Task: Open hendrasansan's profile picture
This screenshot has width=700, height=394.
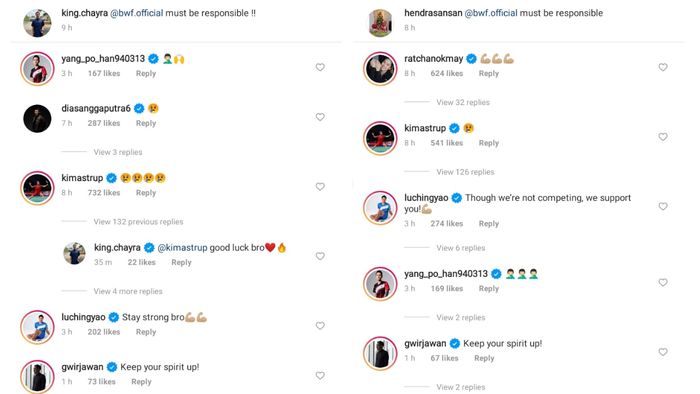Action: click(x=380, y=22)
